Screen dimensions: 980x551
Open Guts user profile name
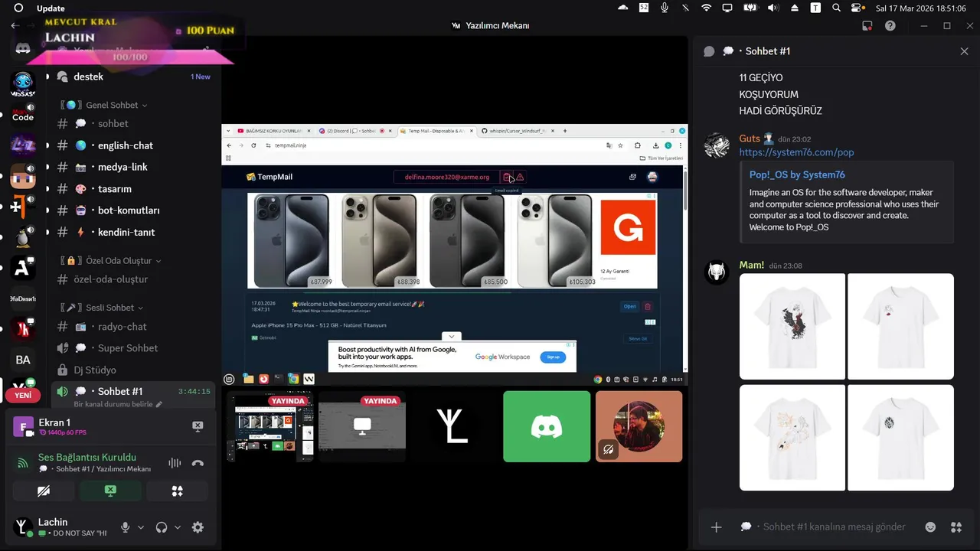[750, 139]
